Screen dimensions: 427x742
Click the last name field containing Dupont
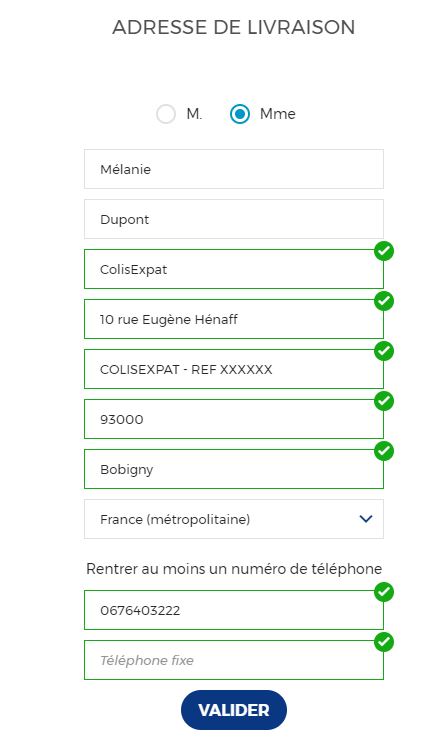click(234, 219)
